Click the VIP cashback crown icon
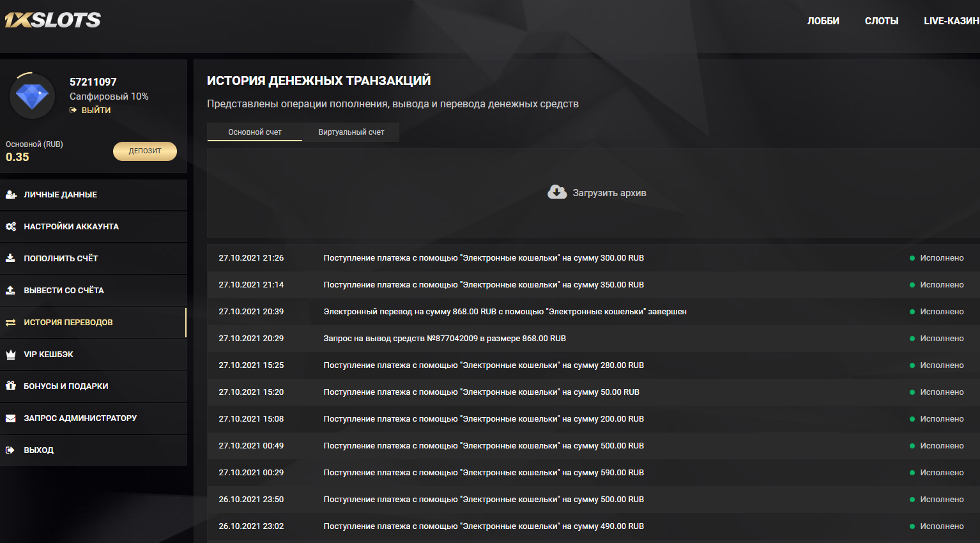 point(11,355)
